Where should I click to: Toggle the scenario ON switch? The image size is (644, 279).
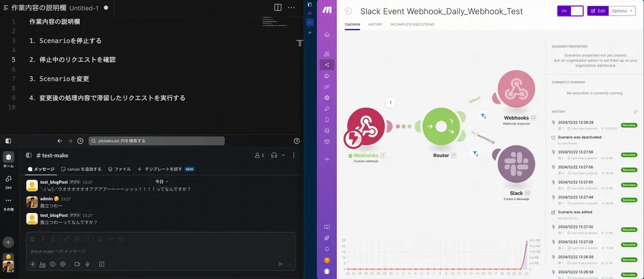pos(570,11)
